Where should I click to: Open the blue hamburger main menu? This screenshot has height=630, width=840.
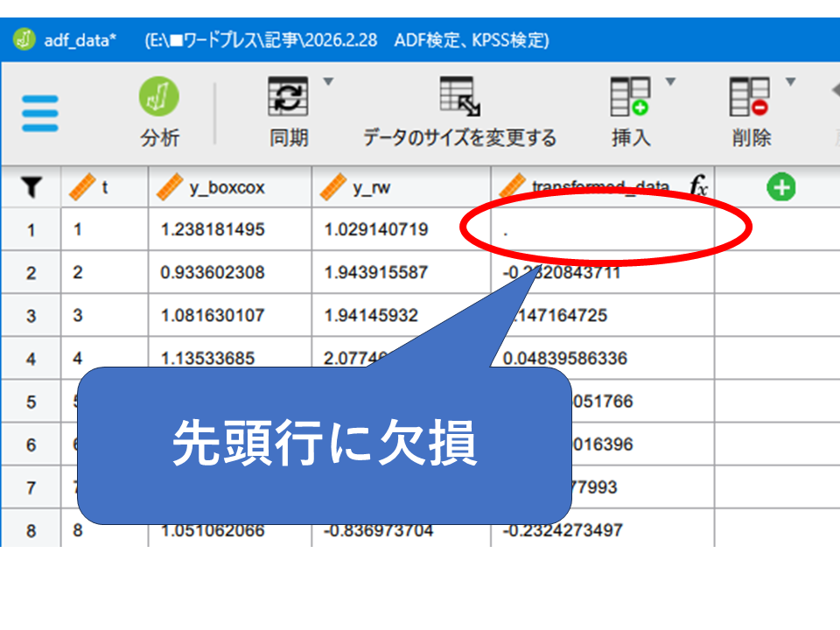(x=39, y=113)
